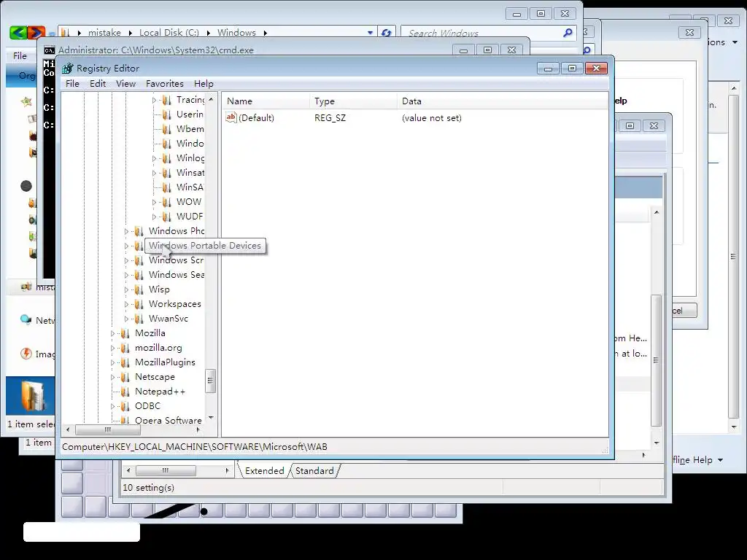Click the "(value not set)" data cell
The image size is (747, 560).
click(432, 118)
